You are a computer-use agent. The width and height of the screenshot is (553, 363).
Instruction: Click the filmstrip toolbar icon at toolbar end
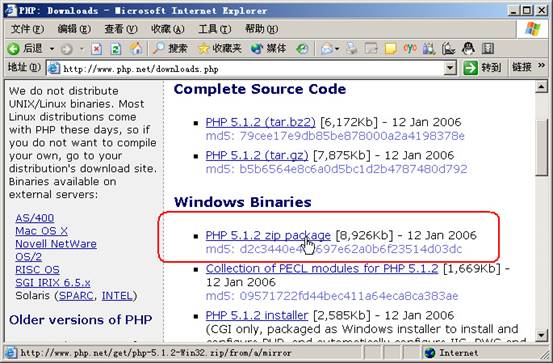[x=487, y=48]
